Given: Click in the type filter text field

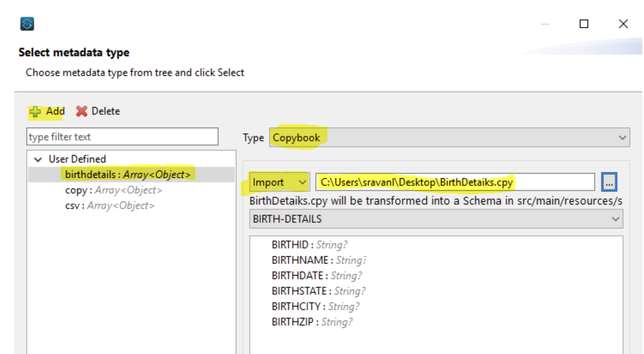Looking at the screenshot, I should tap(122, 137).
